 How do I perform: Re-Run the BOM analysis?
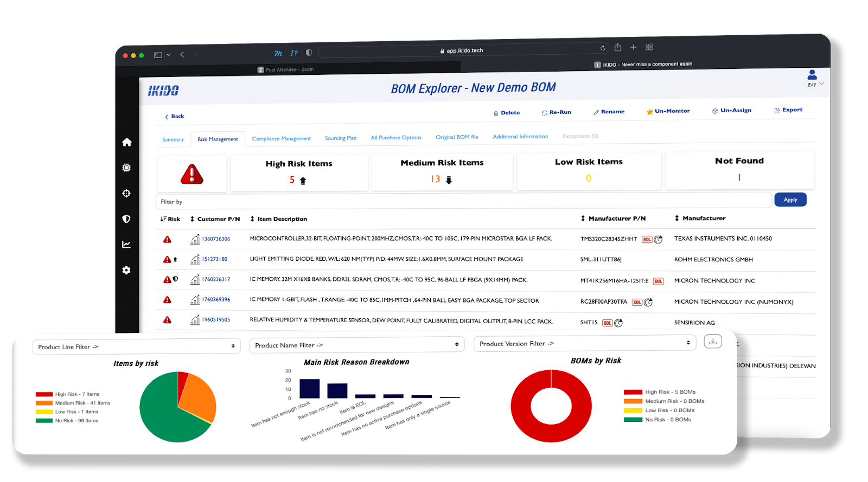click(x=557, y=112)
